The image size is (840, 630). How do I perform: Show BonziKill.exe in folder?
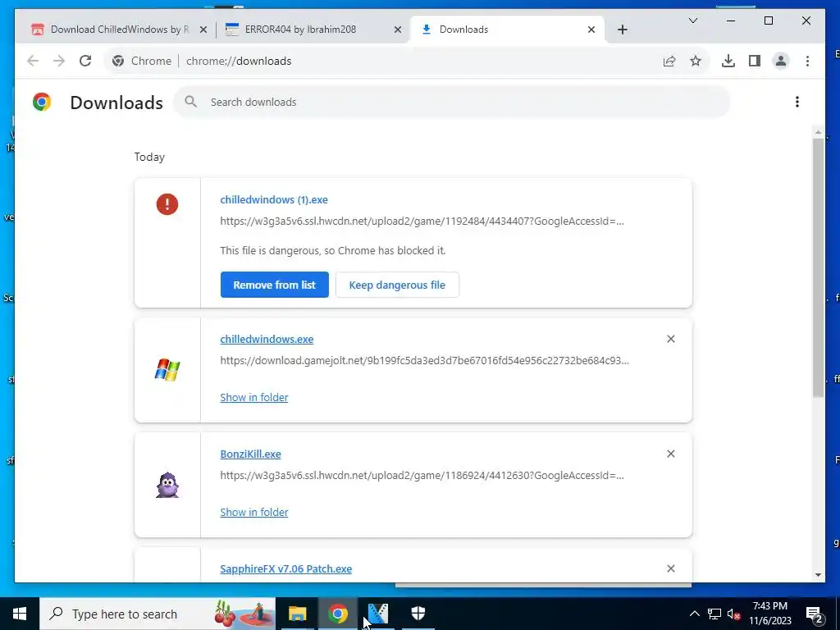254,512
